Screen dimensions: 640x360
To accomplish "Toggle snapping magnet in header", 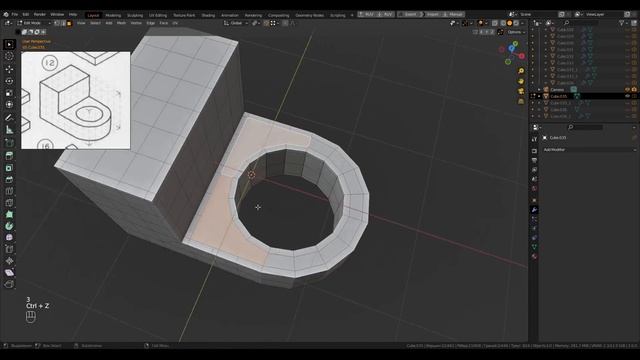I will click(266, 23).
